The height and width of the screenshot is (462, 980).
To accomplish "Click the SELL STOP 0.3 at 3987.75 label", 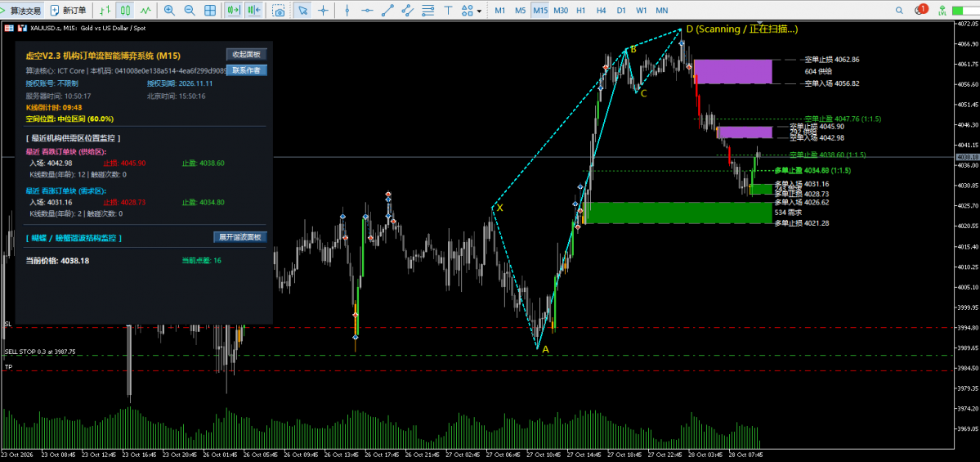I will [x=40, y=352].
